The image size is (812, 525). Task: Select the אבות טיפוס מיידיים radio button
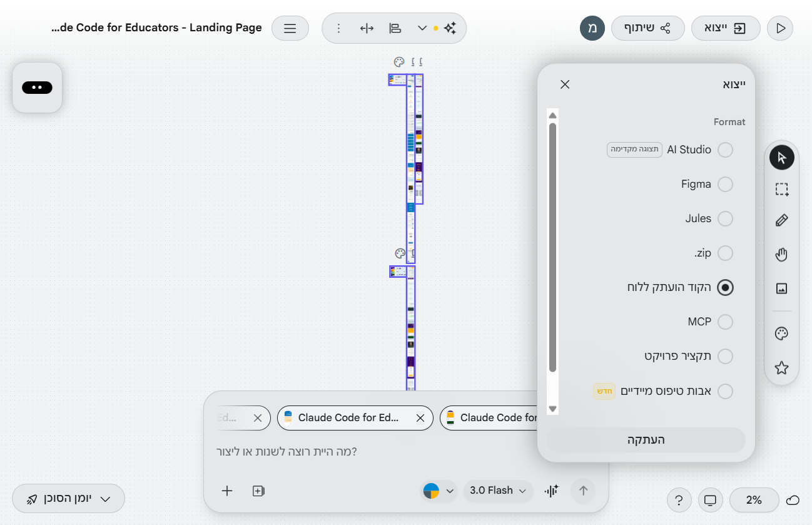coord(725,391)
